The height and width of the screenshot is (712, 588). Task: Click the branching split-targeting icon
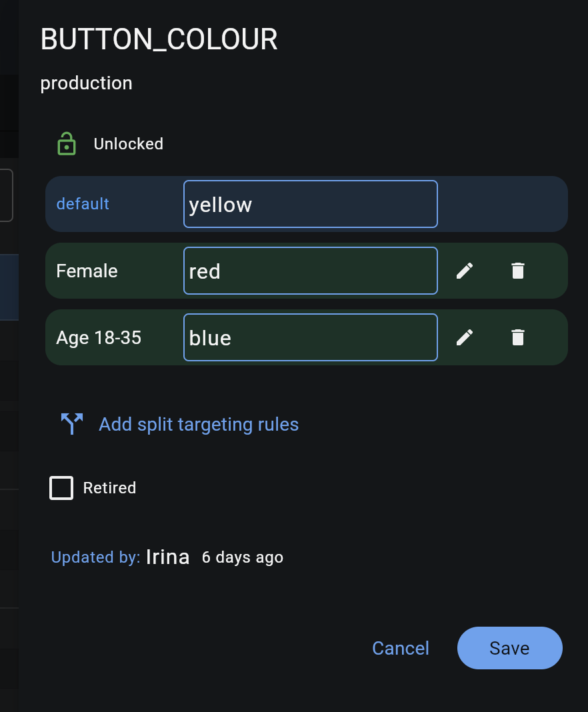[71, 423]
